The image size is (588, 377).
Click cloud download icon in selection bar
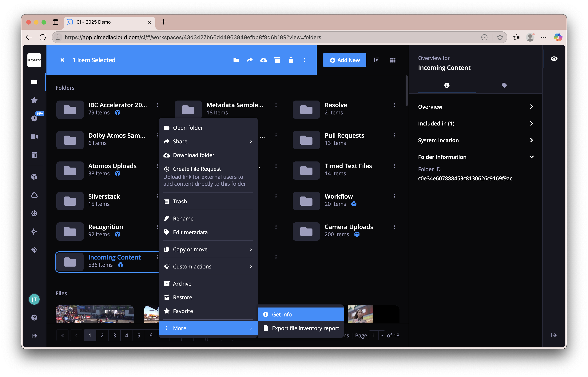(263, 60)
